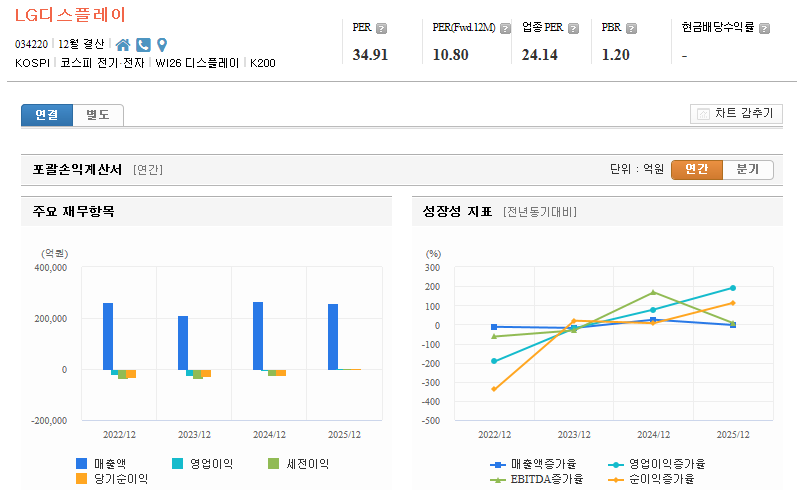Viewport: 805px width, 490px height.
Task: Click the 성장성 지표 chart heading
Action: (457, 211)
